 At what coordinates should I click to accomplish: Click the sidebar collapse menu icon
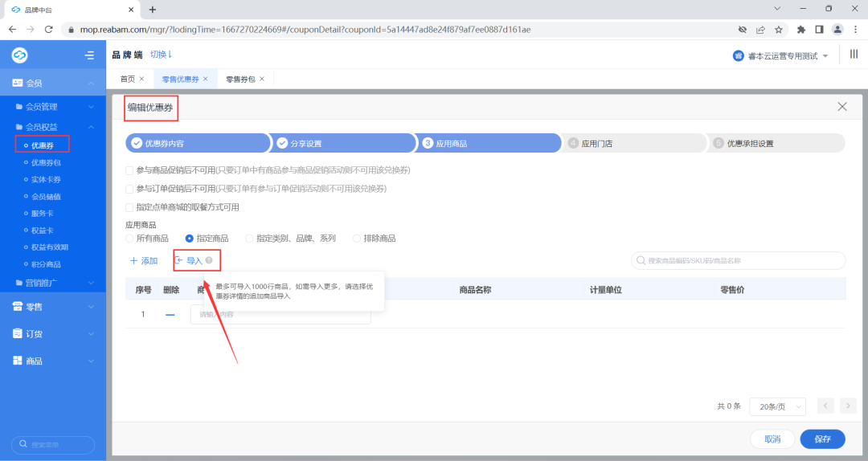[x=89, y=55]
